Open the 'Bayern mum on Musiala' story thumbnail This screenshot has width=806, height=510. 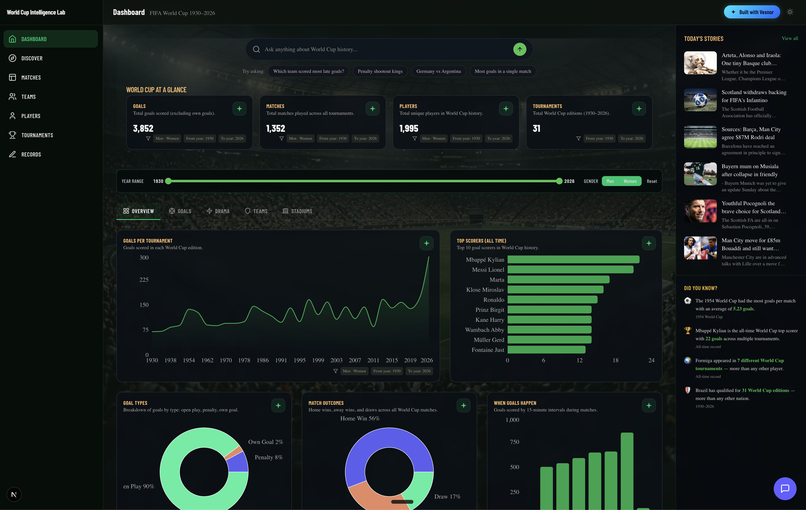coord(700,174)
